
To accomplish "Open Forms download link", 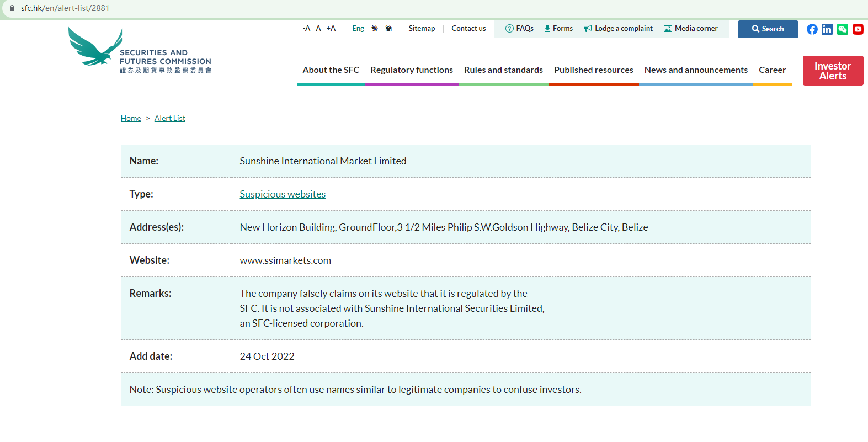I will 558,29.
